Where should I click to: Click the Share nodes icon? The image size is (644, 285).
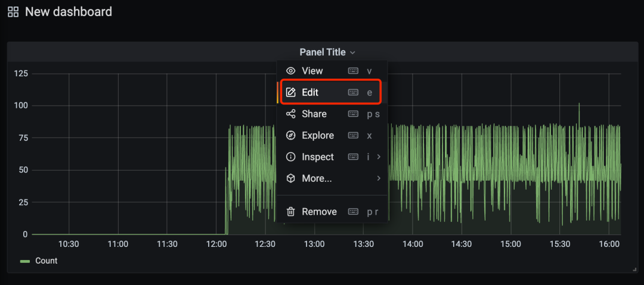tap(291, 114)
